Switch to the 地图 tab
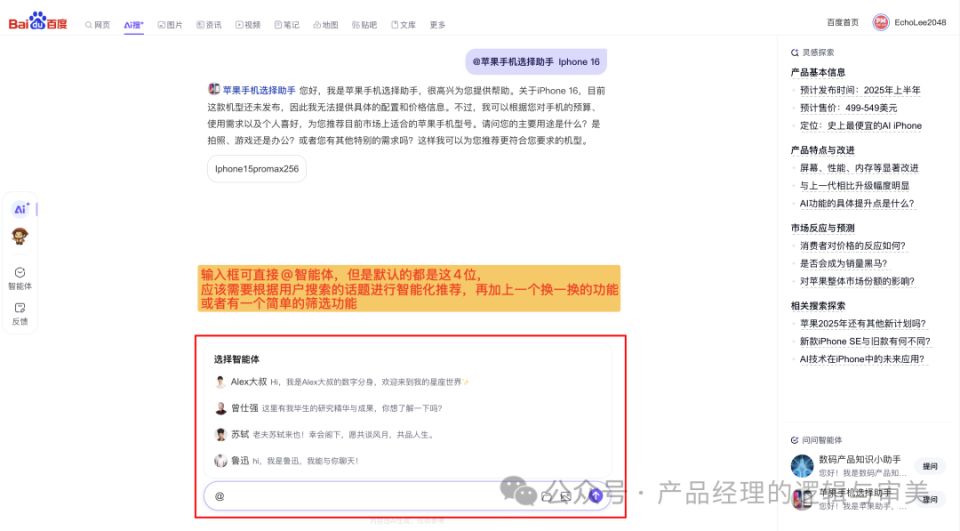960x531 pixels. (x=326, y=25)
